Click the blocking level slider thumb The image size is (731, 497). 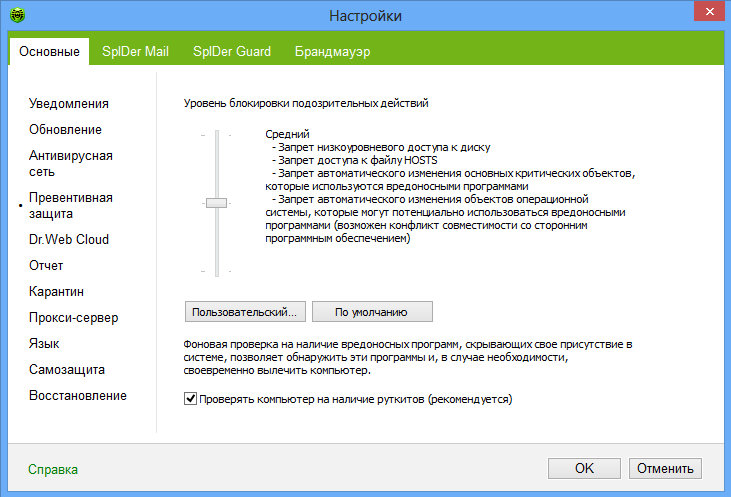(x=216, y=203)
